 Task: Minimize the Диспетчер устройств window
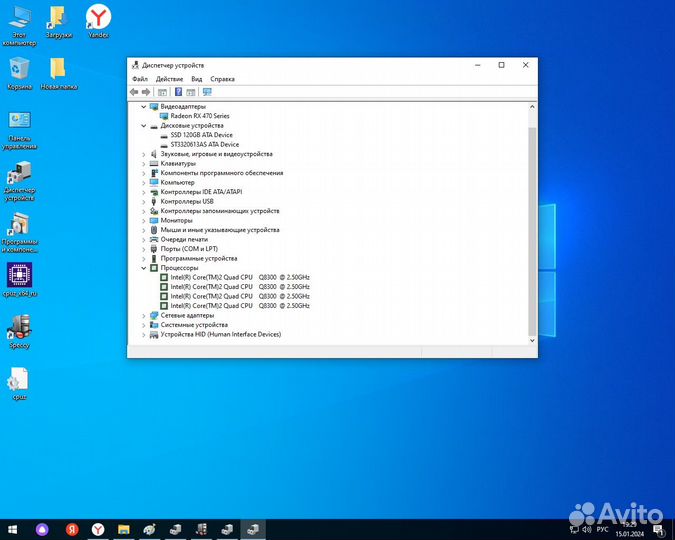point(477,65)
